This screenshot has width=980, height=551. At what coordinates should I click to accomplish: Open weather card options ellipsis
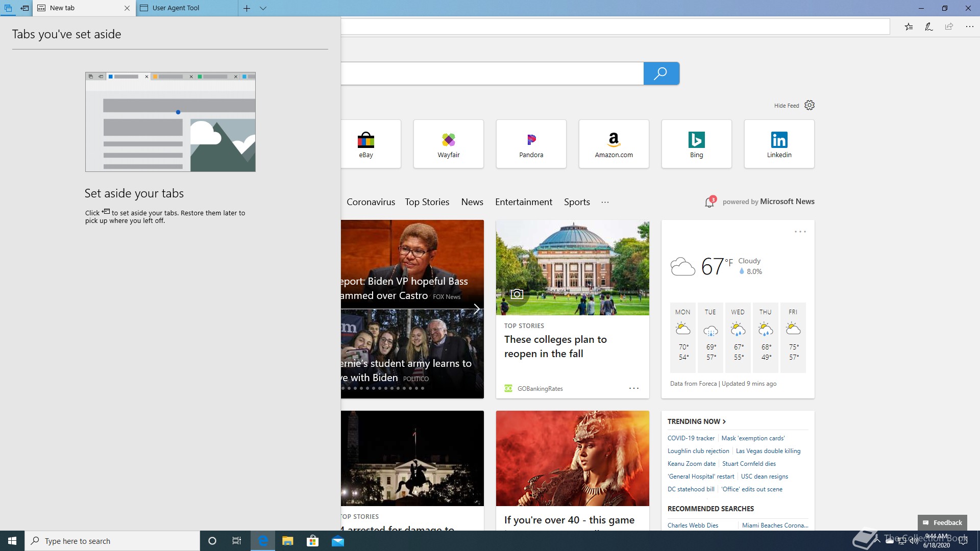800,232
